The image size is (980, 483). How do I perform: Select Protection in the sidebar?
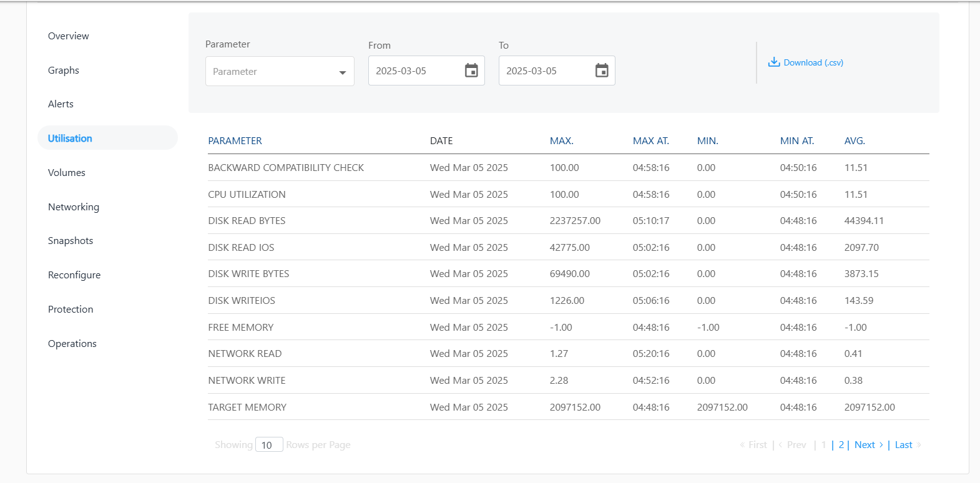pyautogui.click(x=71, y=310)
